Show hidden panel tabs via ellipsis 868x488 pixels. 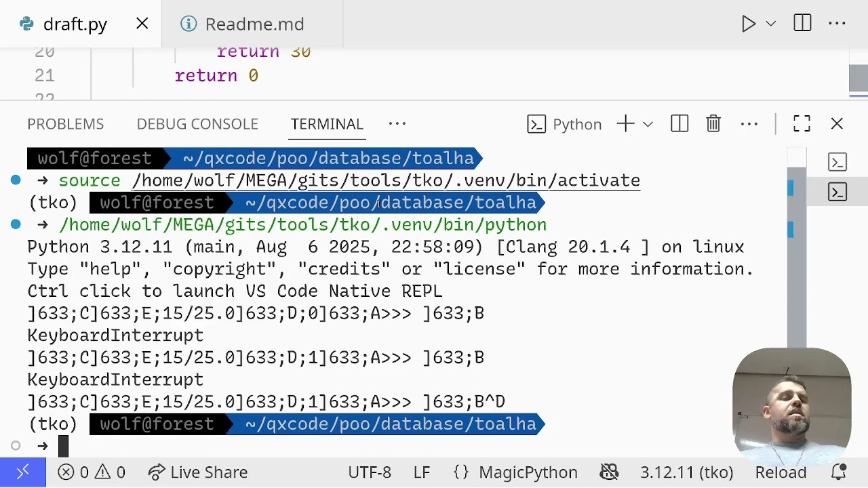397,124
